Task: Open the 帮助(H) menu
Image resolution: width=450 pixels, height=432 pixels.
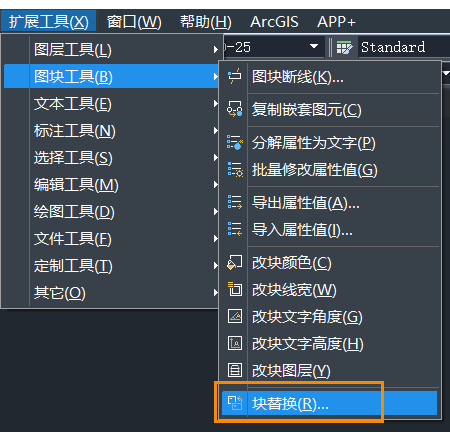Action: coord(206,22)
